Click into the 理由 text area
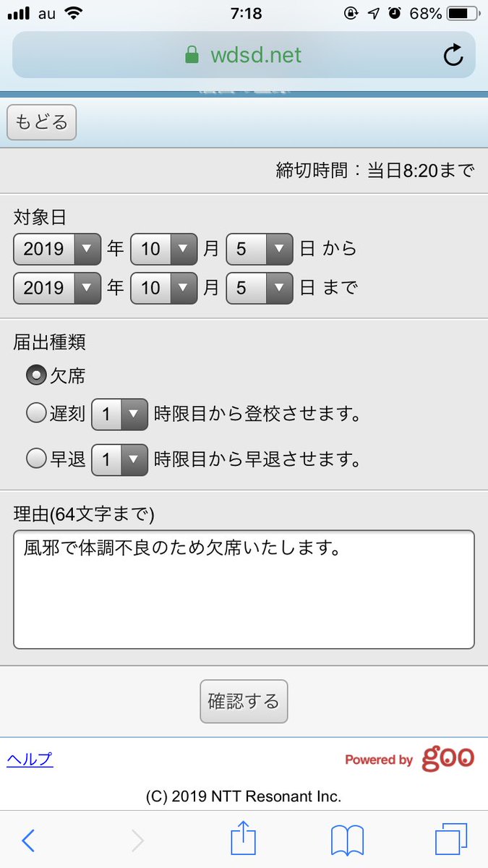Image resolution: width=488 pixels, height=868 pixels. [x=244, y=590]
